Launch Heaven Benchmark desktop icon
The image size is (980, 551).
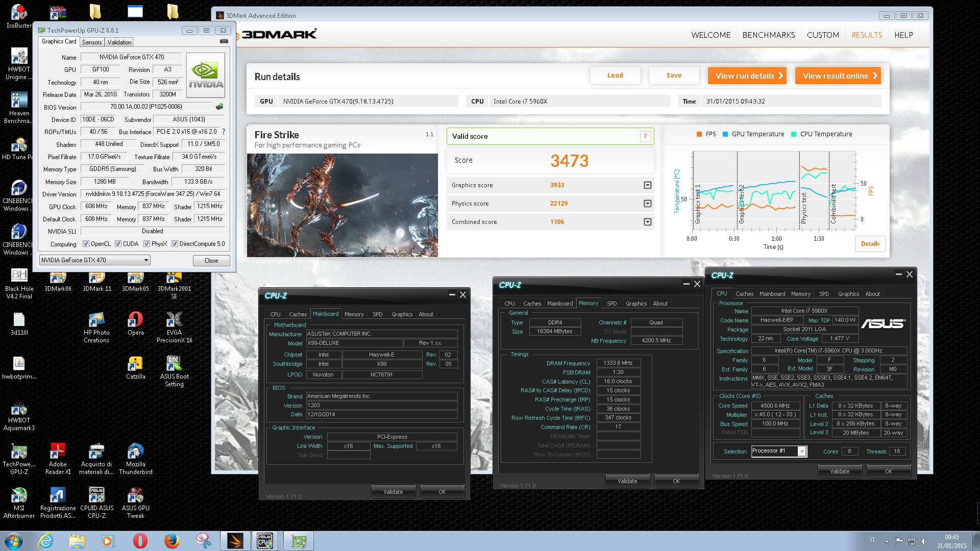point(19,108)
